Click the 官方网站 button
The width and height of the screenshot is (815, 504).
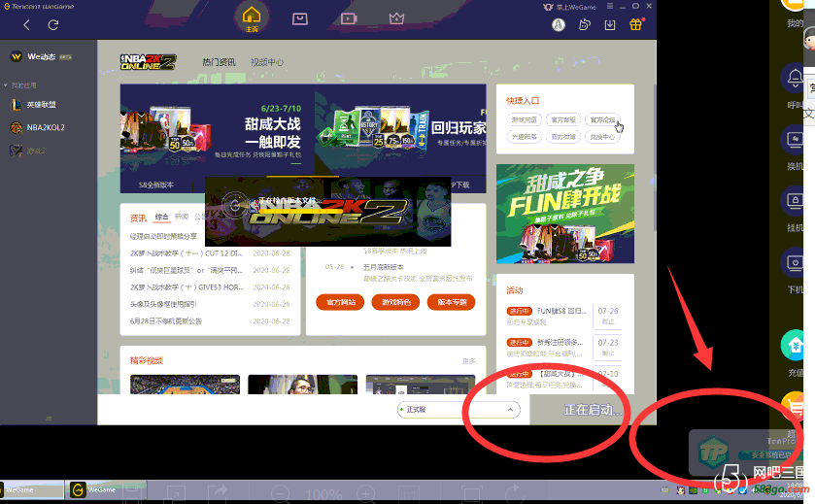pyautogui.click(x=340, y=302)
